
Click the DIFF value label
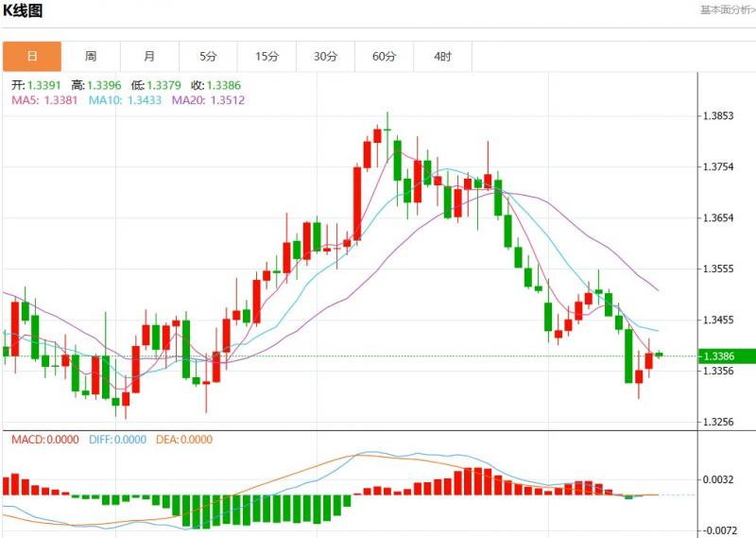118,440
